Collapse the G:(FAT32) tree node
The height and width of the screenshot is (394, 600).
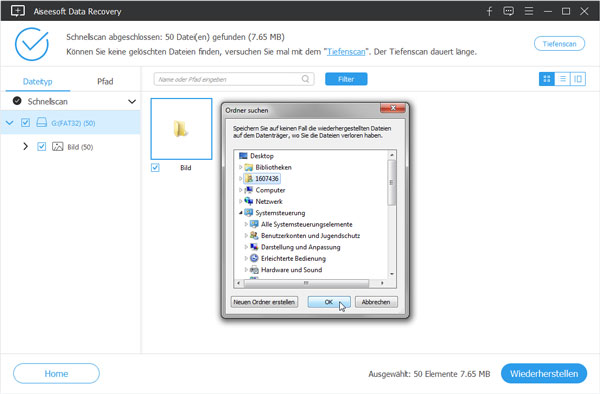(x=10, y=123)
